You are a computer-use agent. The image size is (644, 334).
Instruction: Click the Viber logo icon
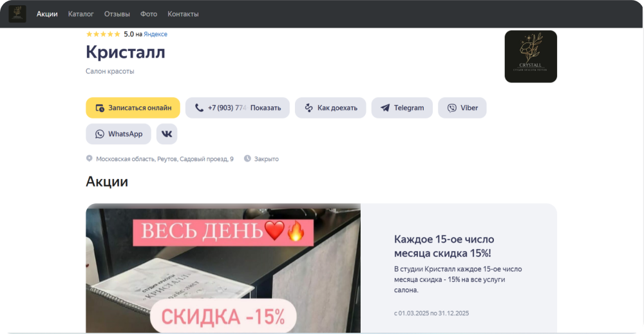tap(452, 107)
